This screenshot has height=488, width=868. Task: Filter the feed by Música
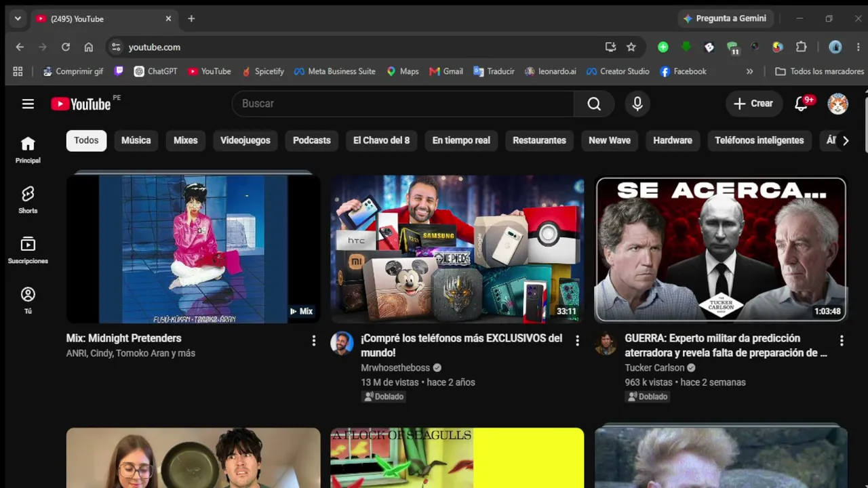click(x=136, y=140)
